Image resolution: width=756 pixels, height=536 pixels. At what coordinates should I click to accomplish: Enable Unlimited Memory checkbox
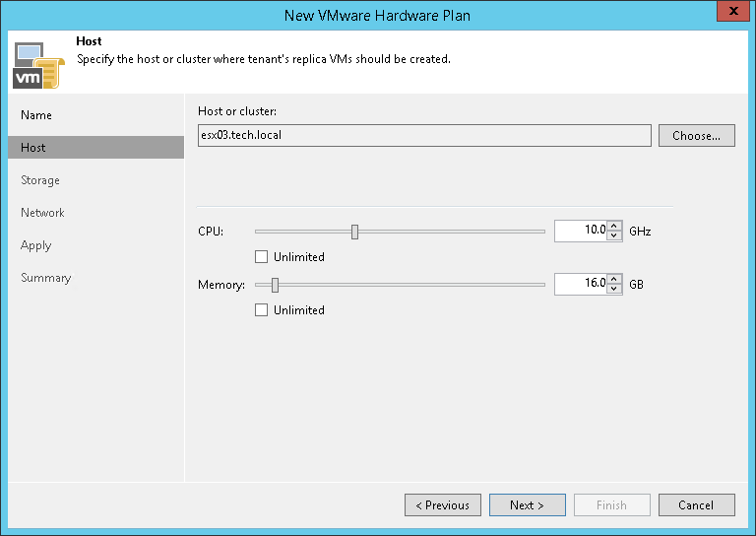(x=261, y=310)
